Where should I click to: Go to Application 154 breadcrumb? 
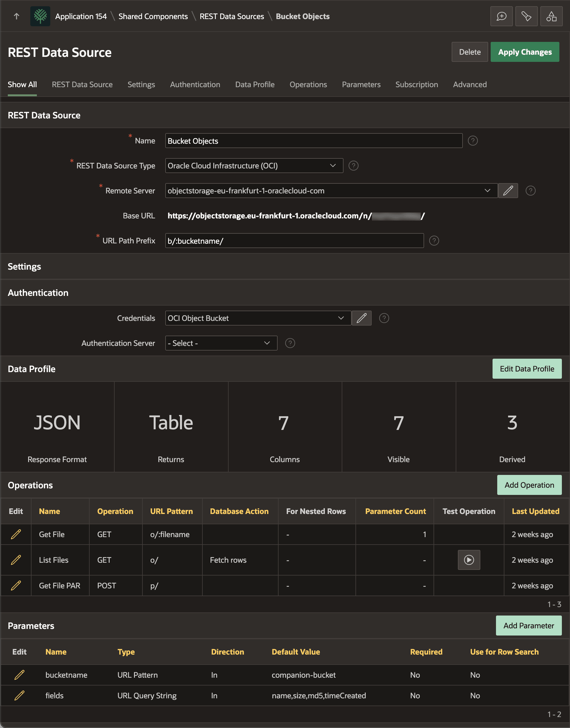[x=81, y=16]
